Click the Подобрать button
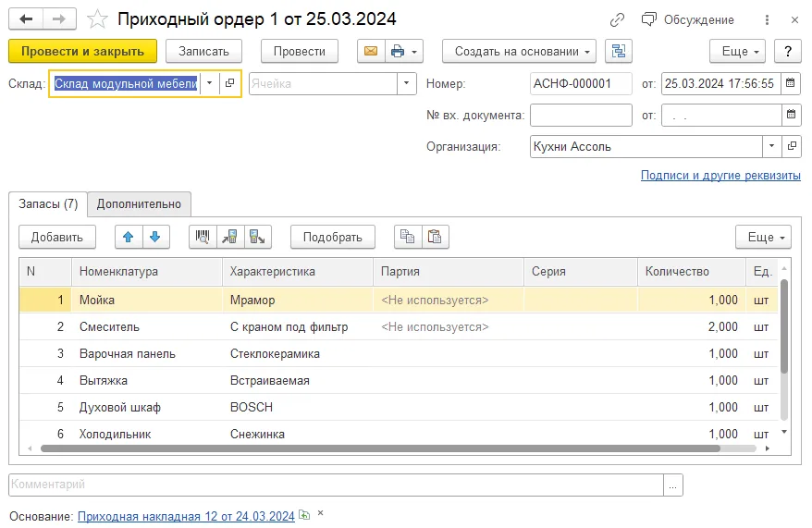Image resolution: width=812 pixels, height=528 pixels. (x=332, y=237)
